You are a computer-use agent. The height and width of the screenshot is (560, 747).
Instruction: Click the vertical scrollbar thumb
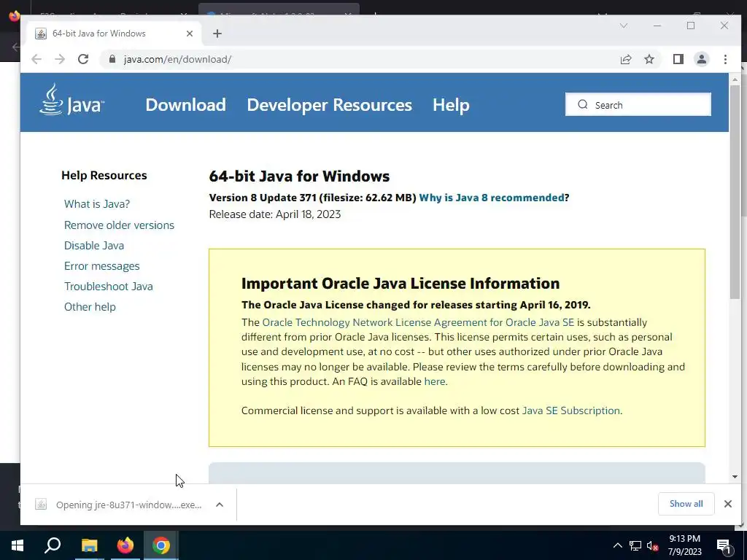[735, 192]
